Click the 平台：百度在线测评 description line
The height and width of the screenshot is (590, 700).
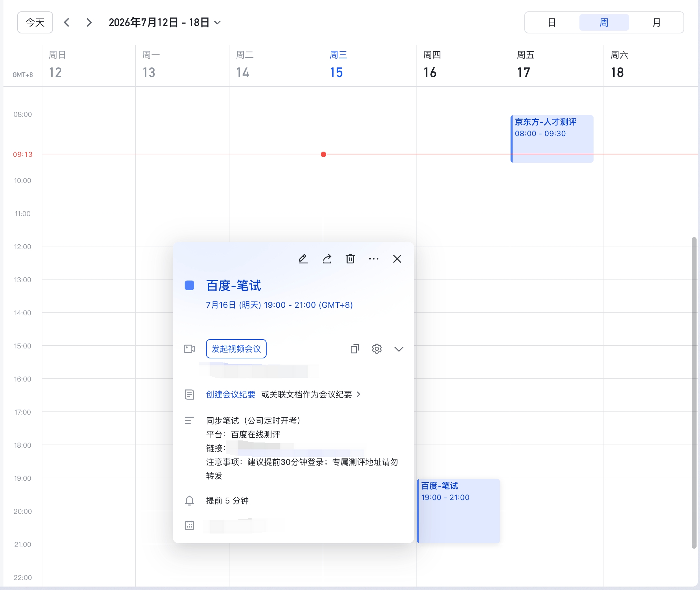coord(243,434)
